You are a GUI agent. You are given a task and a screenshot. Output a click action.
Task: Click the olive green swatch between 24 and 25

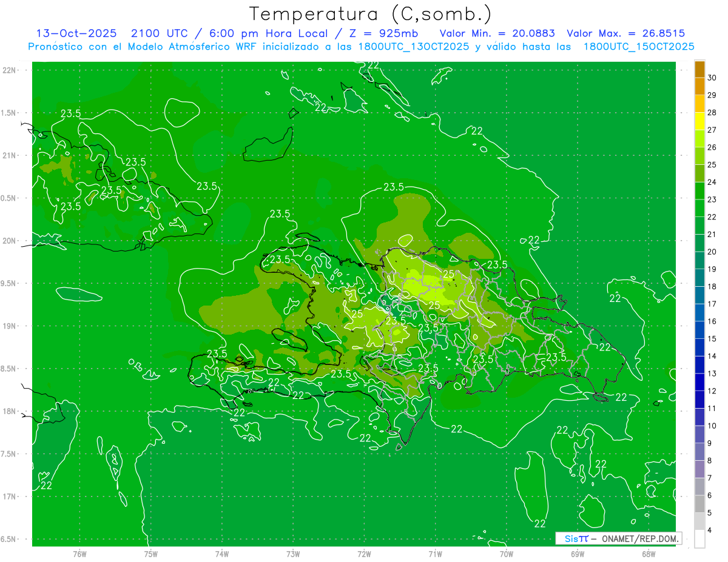pyautogui.click(x=699, y=173)
